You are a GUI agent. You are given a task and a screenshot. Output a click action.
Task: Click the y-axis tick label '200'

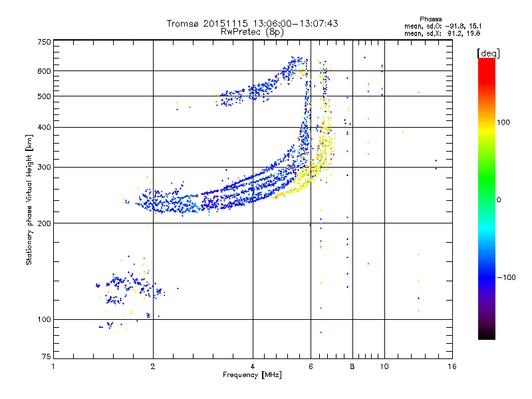44,223
